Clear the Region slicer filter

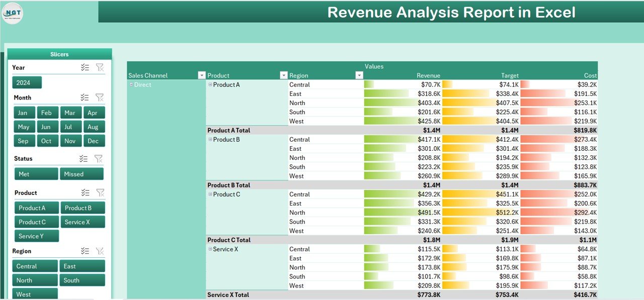click(x=100, y=251)
